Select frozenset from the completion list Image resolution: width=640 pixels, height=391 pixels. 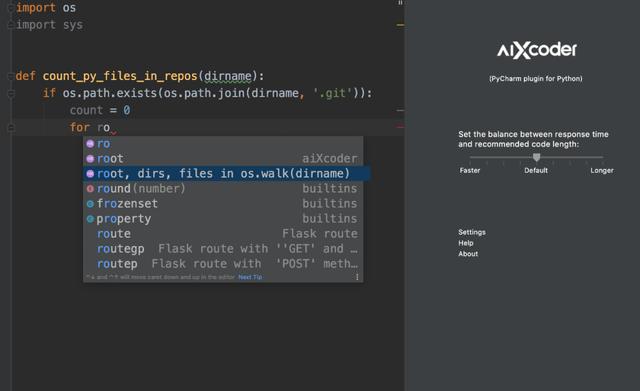pos(223,204)
